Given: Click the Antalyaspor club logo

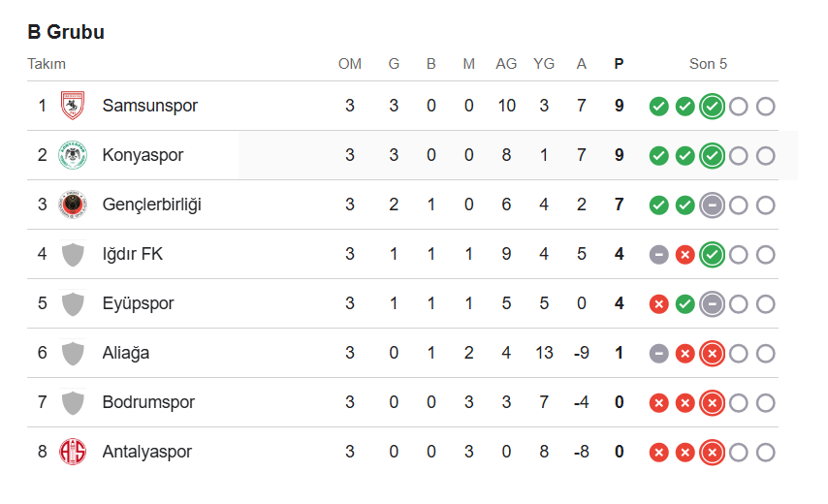Looking at the screenshot, I should point(73,452).
